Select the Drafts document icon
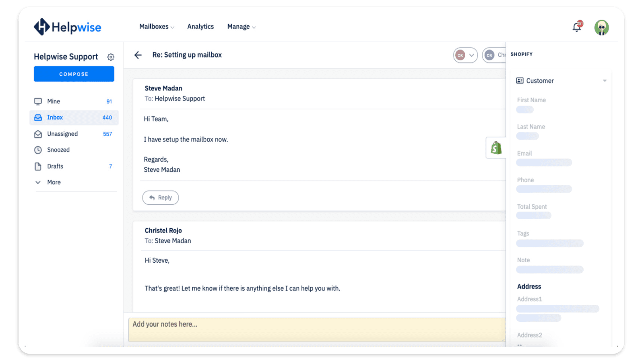The width and height of the screenshot is (644, 362). pos(38,166)
